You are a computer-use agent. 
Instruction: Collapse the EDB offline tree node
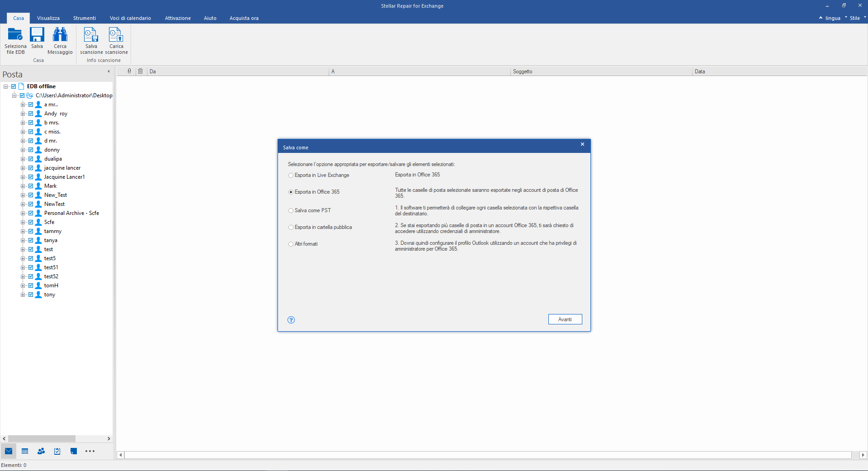(x=6, y=86)
